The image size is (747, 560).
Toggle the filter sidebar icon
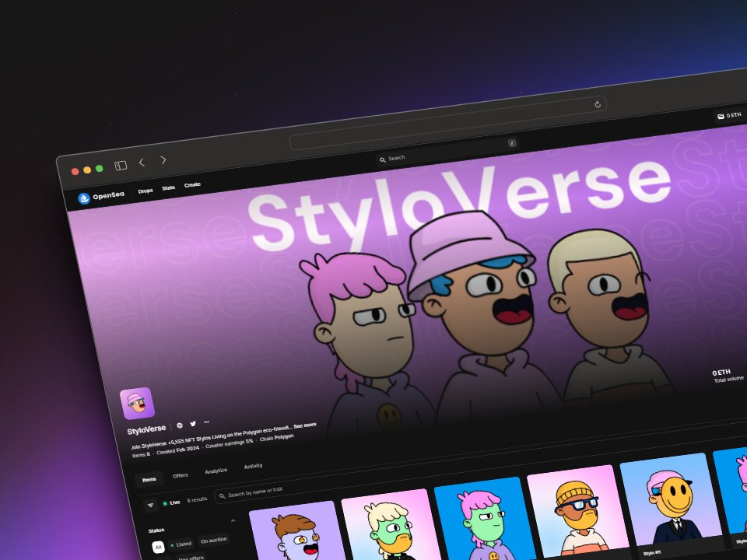coord(150,505)
